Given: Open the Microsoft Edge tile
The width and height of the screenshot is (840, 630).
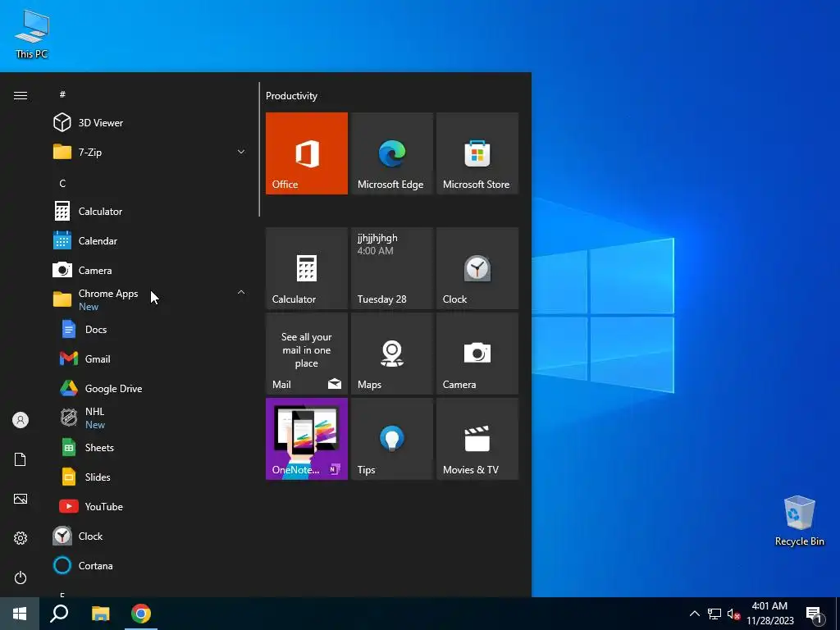Looking at the screenshot, I should coord(391,153).
